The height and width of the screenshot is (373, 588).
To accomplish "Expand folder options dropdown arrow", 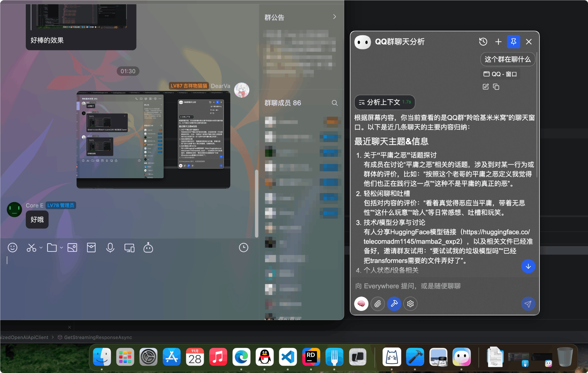I will 61,248.
